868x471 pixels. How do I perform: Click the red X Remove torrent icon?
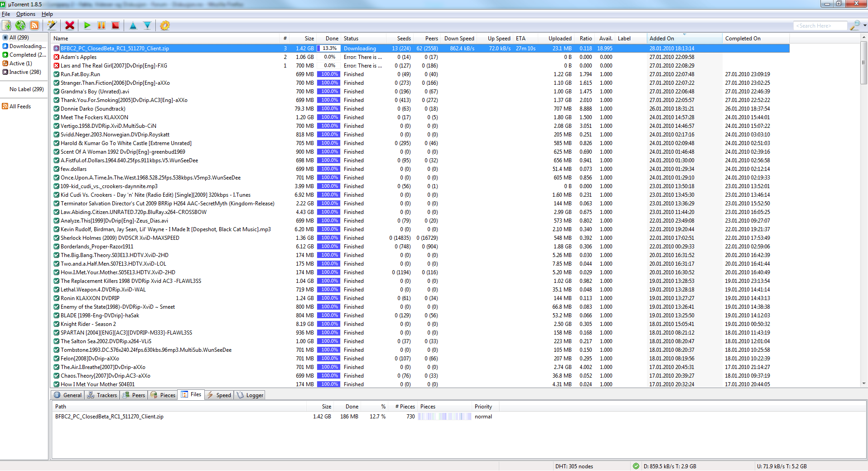[70, 25]
